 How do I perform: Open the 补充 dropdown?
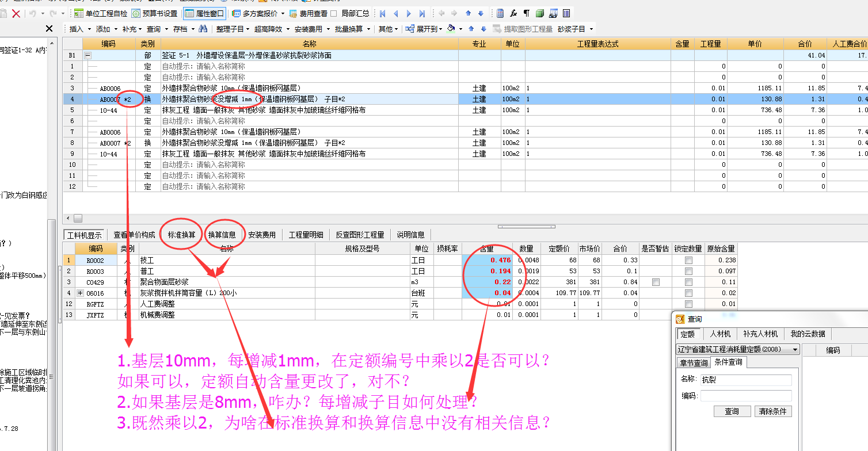pyautogui.click(x=132, y=29)
